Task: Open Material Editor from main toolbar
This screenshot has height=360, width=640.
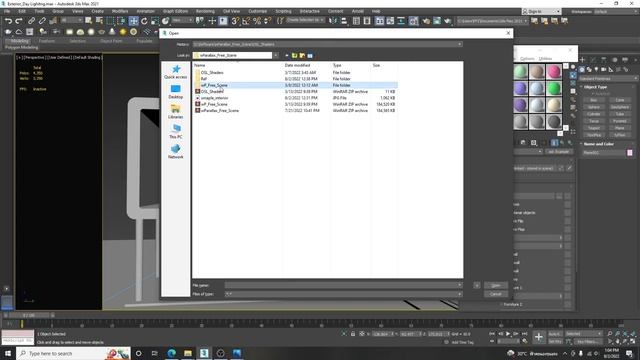Action: click(x=413, y=21)
